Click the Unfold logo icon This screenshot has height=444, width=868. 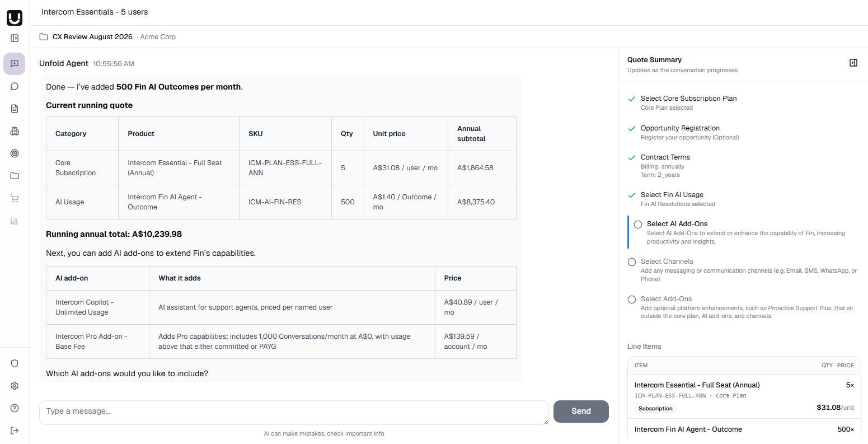(x=15, y=18)
